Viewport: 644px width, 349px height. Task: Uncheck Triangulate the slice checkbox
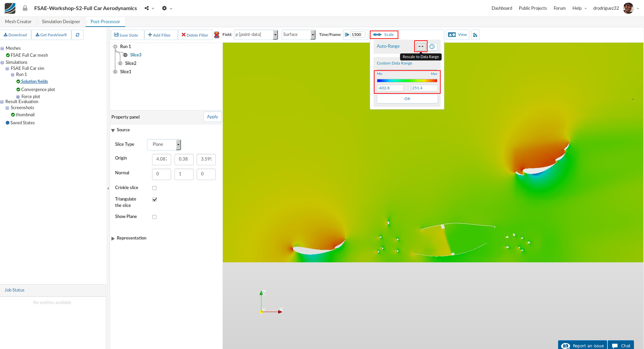(154, 200)
